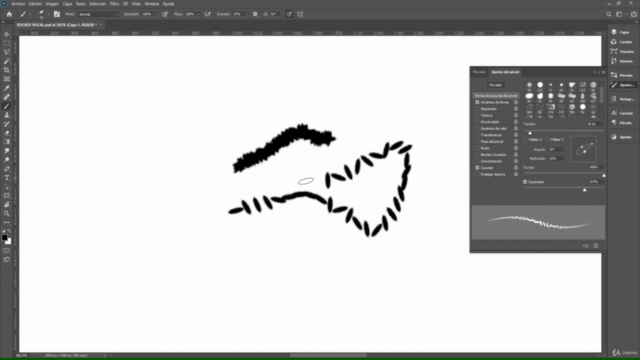Enable the Voltear X checkbox
This screenshot has width=640, height=360.
[x=526, y=140]
